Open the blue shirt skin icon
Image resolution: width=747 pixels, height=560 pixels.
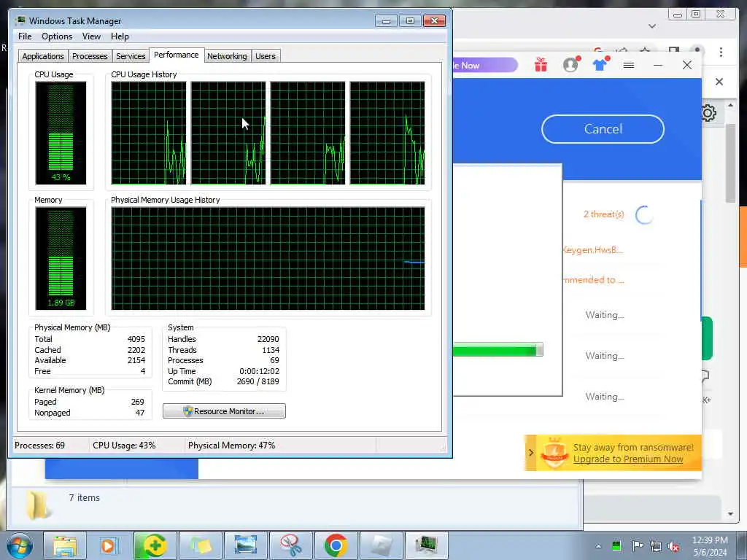click(x=600, y=64)
